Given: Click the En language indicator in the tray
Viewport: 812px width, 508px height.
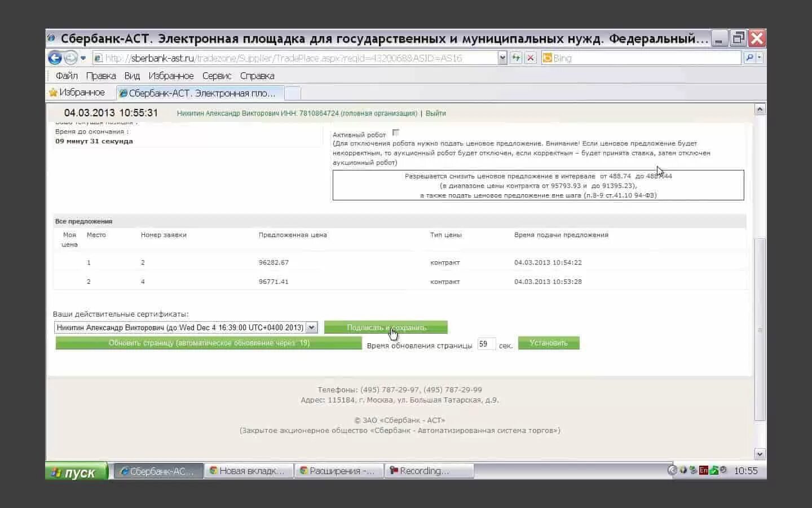Looking at the screenshot, I should (x=703, y=470).
